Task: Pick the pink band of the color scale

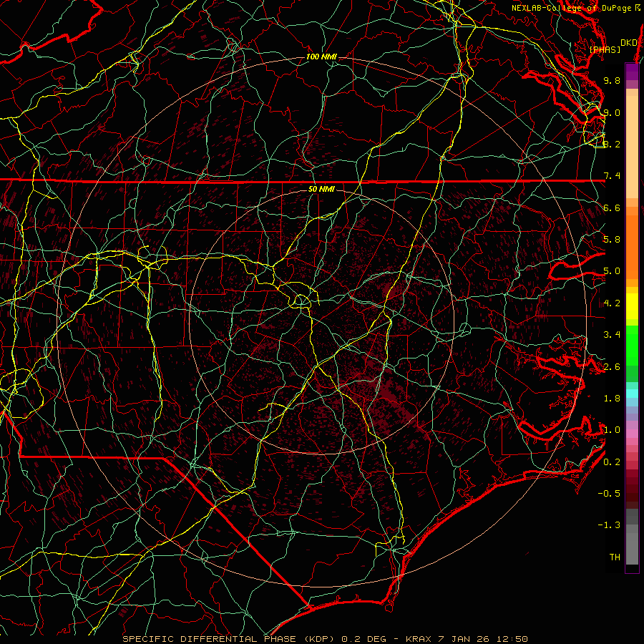Action: click(632, 434)
